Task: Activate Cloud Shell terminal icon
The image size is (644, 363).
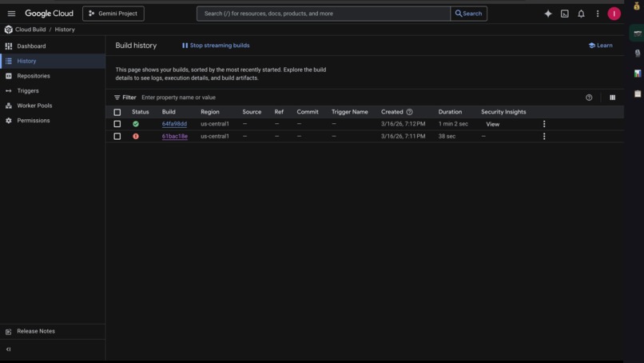Action: [565, 14]
